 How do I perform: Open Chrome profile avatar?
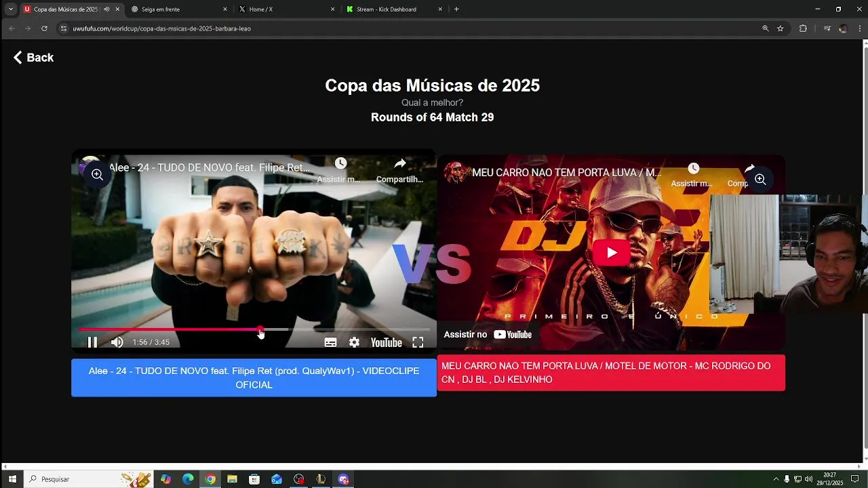pyautogui.click(x=843, y=28)
